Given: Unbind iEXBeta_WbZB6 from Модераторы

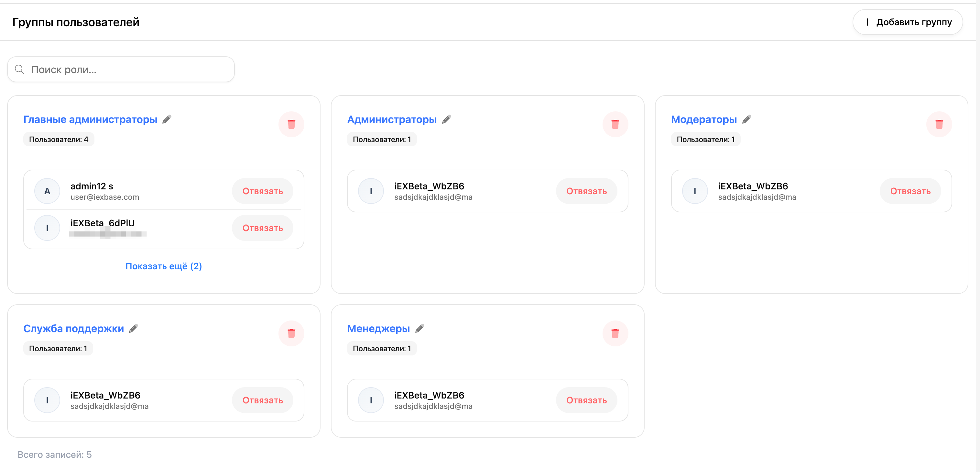Looking at the screenshot, I should point(910,191).
